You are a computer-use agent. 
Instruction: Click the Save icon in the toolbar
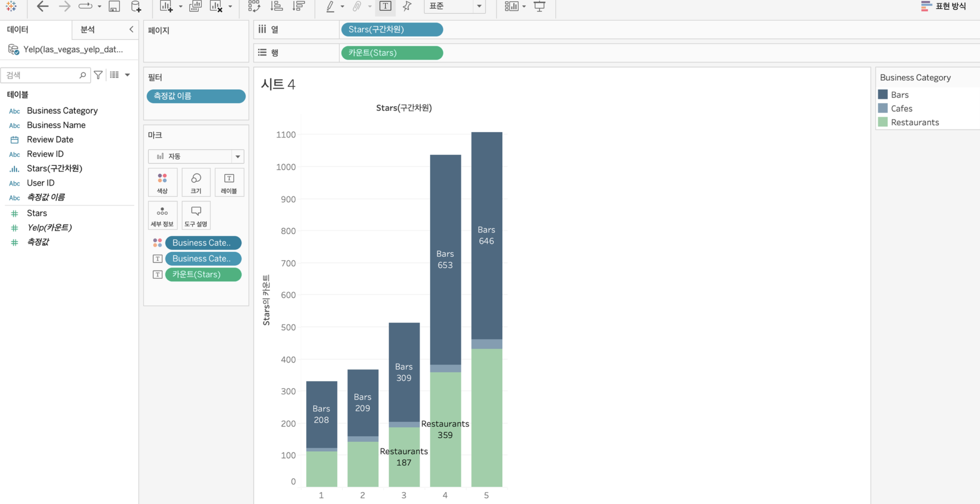114,6
